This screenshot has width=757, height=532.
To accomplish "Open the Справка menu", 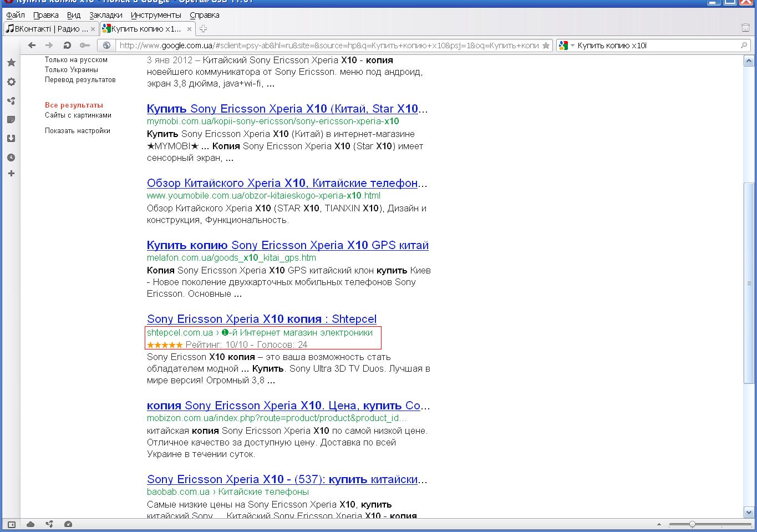I will pyautogui.click(x=204, y=15).
